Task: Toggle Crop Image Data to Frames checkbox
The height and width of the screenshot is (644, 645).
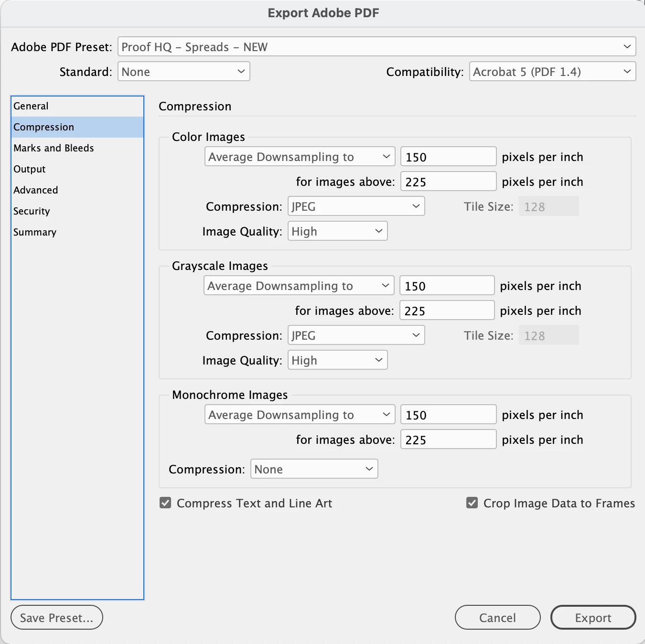Action: coord(472,503)
